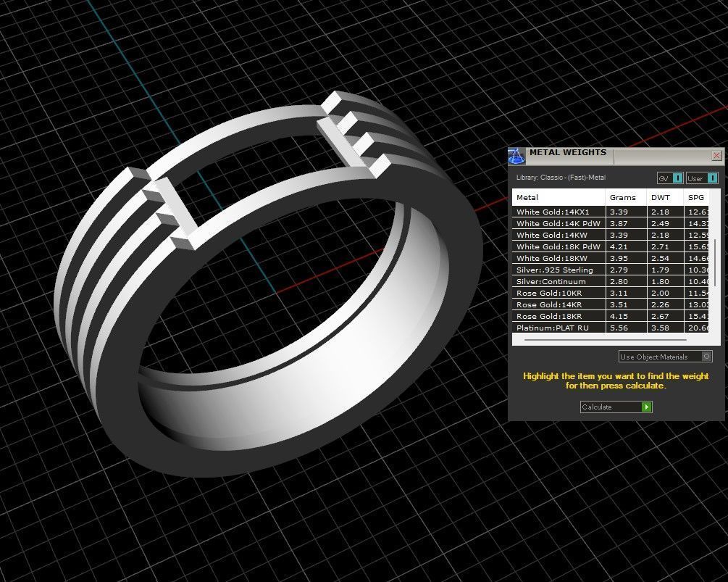The height and width of the screenshot is (582, 728).
Task: Select the Silver:.925 Sterling row
Action: tap(611, 270)
